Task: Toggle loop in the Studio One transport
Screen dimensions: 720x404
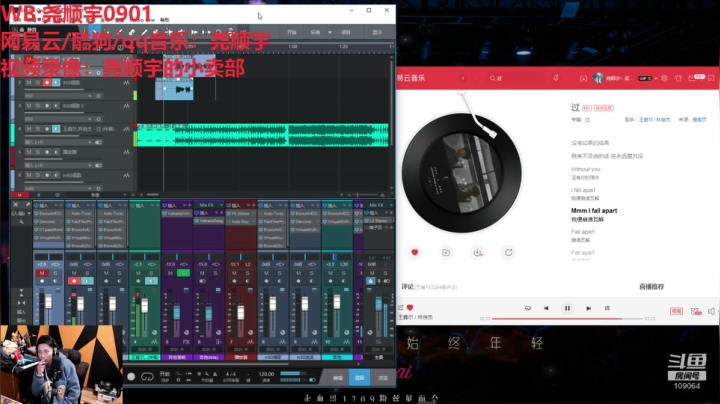Action: click(147, 377)
